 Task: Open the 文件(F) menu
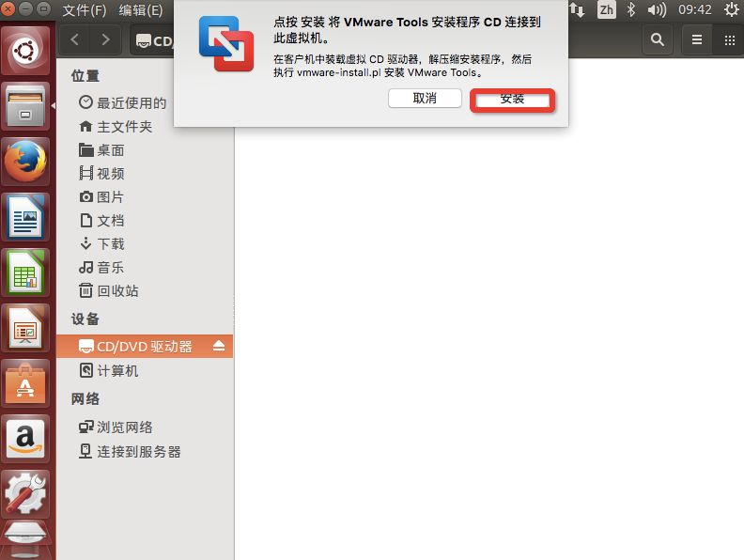tap(85, 10)
